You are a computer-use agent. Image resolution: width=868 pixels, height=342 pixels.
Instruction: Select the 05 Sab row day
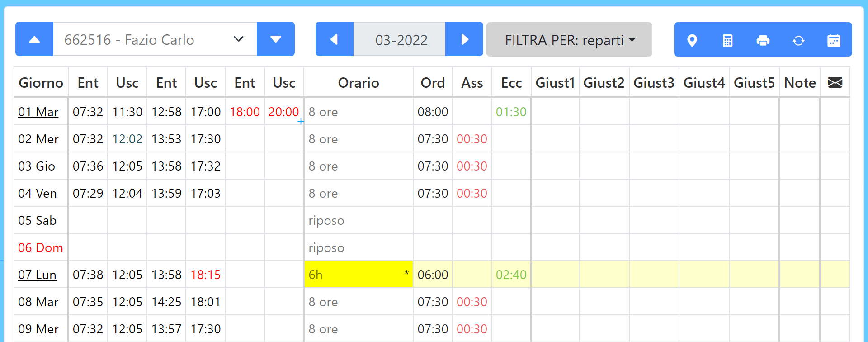point(38,220)
